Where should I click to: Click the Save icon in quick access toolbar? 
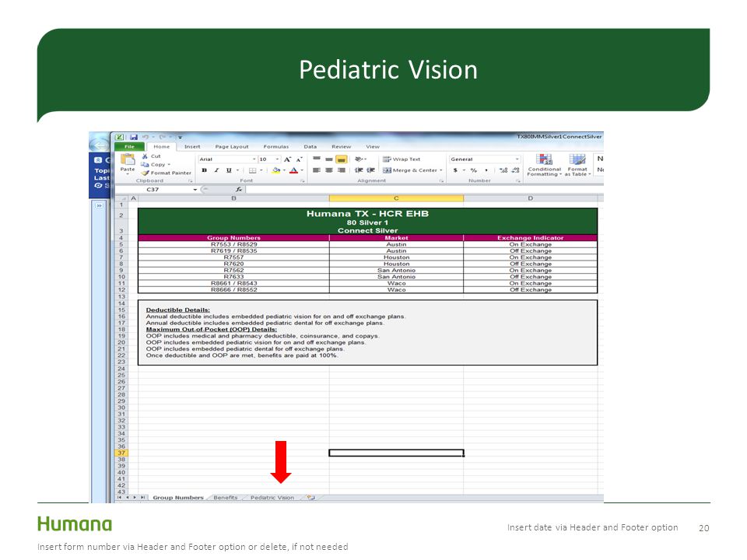(x=134, y=137)
